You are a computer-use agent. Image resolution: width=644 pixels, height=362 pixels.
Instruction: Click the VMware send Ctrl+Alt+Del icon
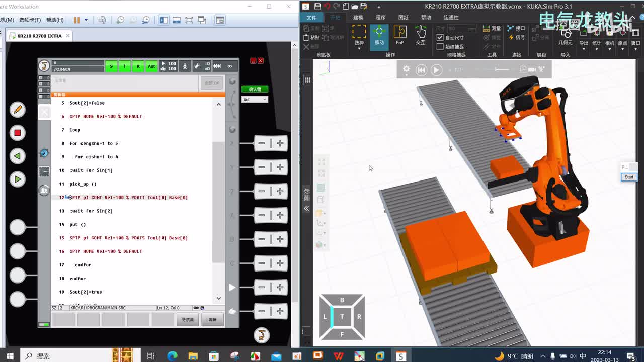point(102,20)
